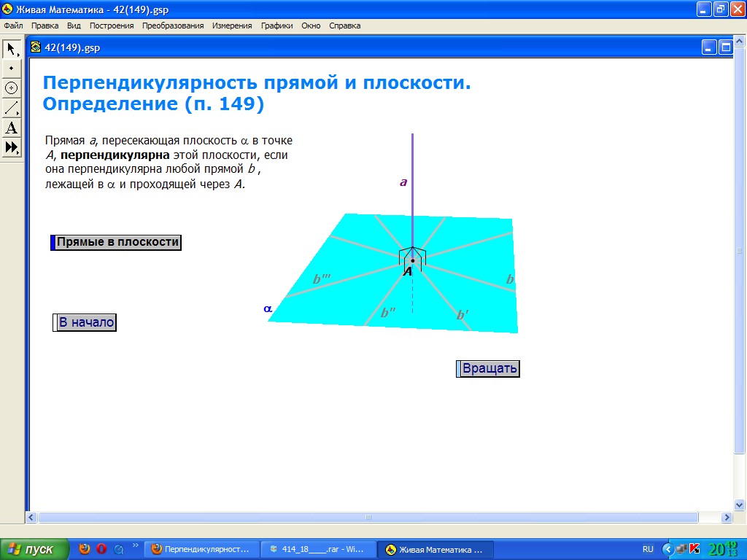Open the Файл menu
The image size is (747, 560).
[14, 26]
